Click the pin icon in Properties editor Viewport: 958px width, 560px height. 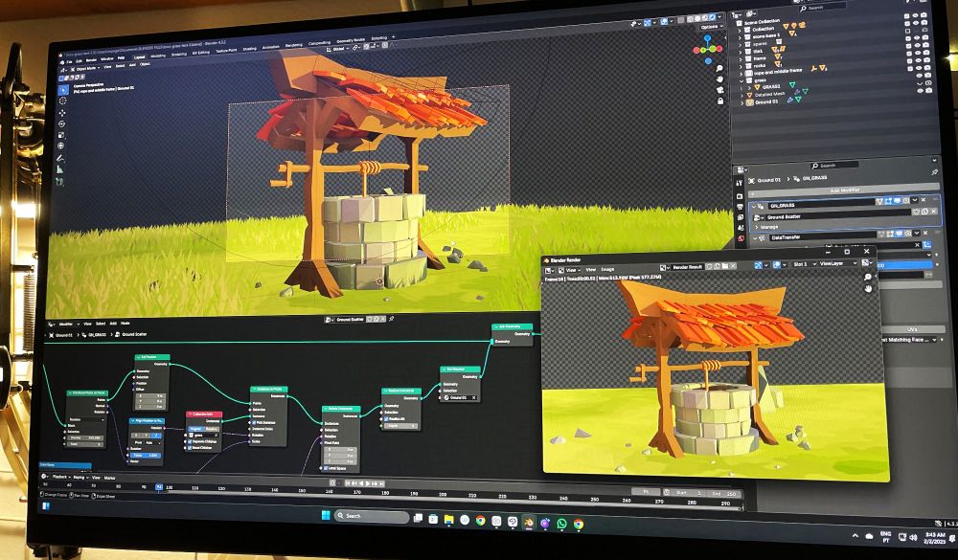coord(934,173)
